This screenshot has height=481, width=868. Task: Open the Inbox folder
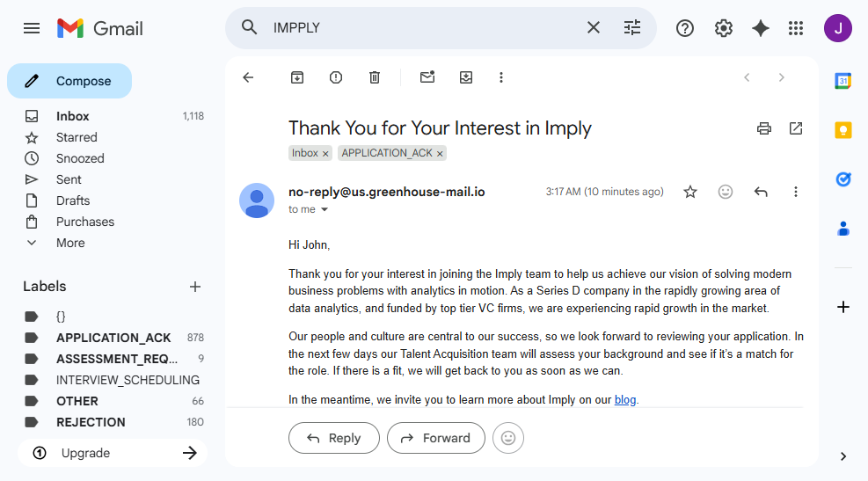point(73,116)
